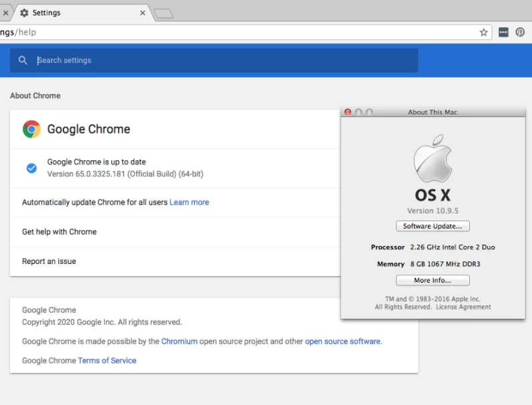532x405 pixels.
Task: Click the OS X title text
Action: click(x=433, y=195)
